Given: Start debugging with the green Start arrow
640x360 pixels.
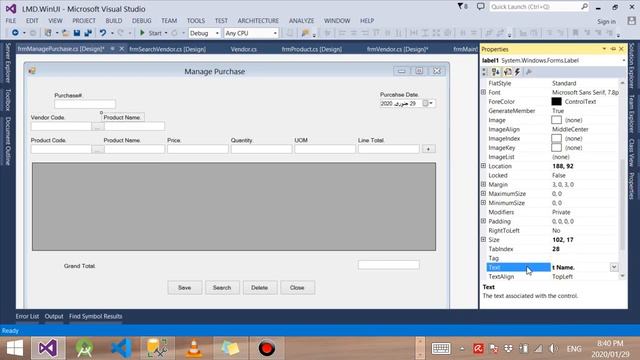Looking at the screenshot, I should coord(142,33).
